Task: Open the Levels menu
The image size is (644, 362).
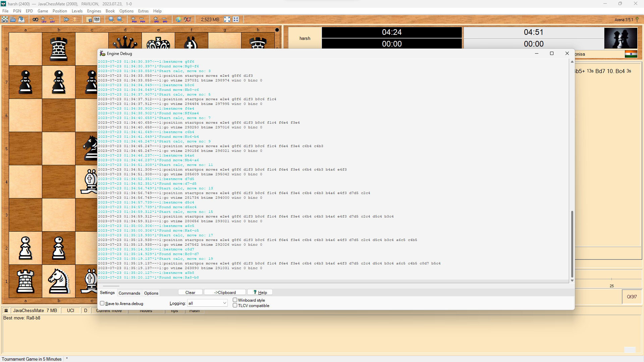Action: click(x=77, y=11)
